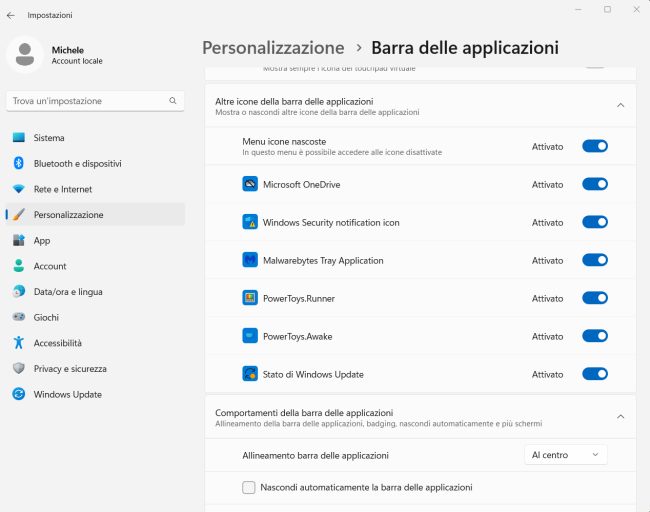The height and width of the screenshot is (512, 650).
Task: Click the Rete e Internet wifi icon
Action: 19,189
